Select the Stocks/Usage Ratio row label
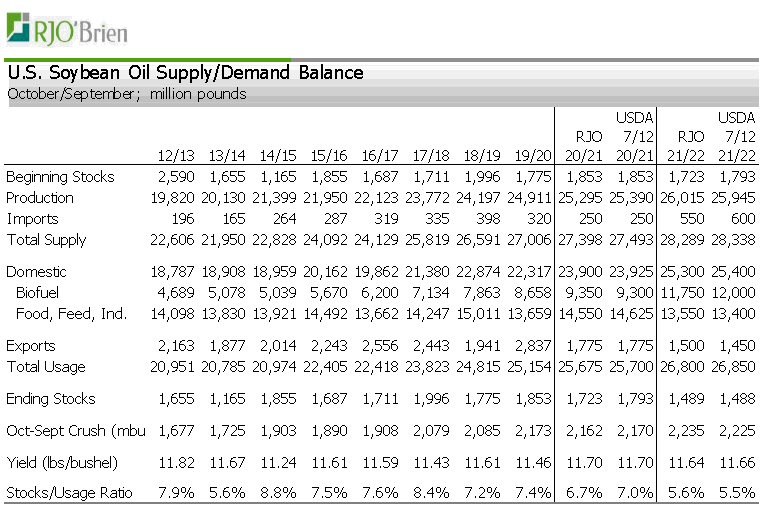The height and width of the screenshot is (516, 763). tap(69, 494)
